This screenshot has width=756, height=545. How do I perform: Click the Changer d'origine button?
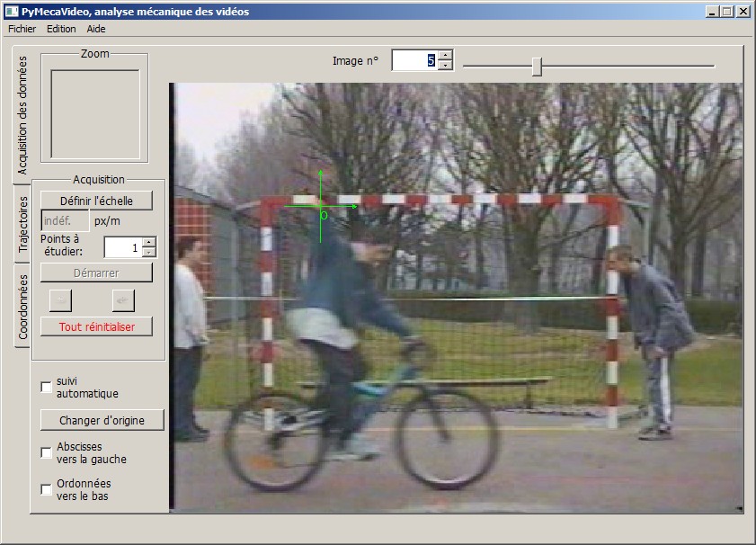tap(102, 420)
